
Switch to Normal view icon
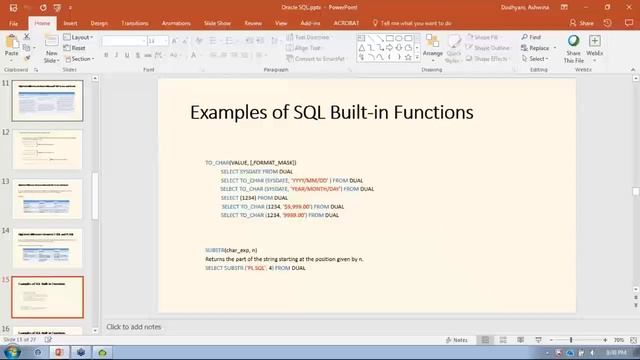[x=485, y=340]
